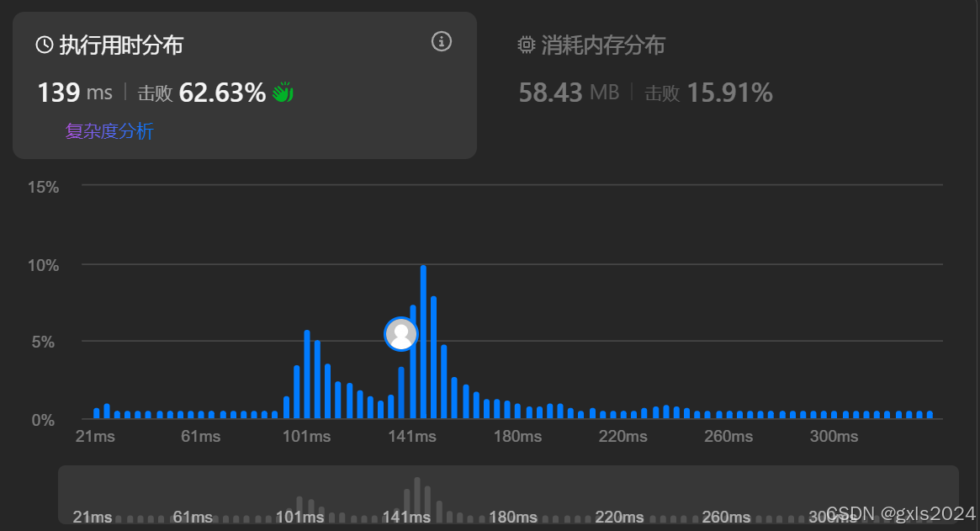This screenshot has height=531, width=980.
Task: Click the 15% y-axis label
Action: pos(43,187)
